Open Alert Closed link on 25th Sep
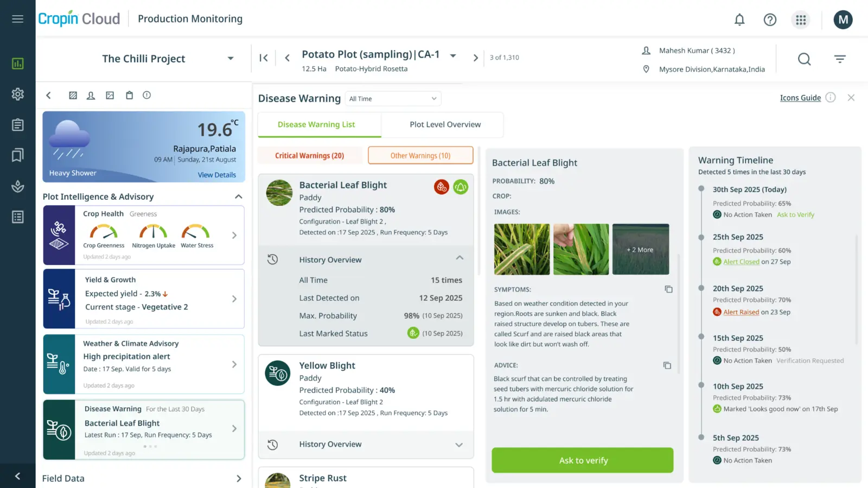The height and width of the screenshot is (488, 868). 742,262
